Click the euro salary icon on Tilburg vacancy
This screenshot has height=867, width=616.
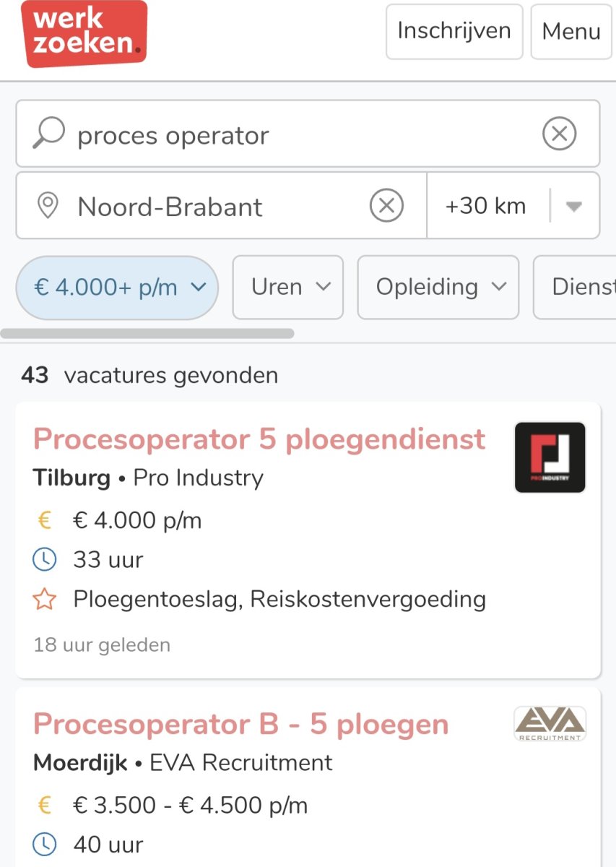[x=45, y=519]
